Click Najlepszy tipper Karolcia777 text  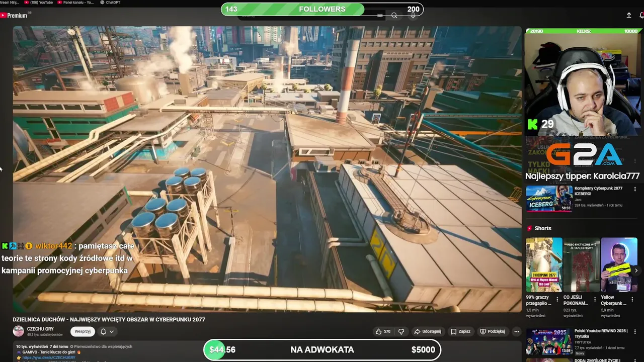(x=582, y=176)
